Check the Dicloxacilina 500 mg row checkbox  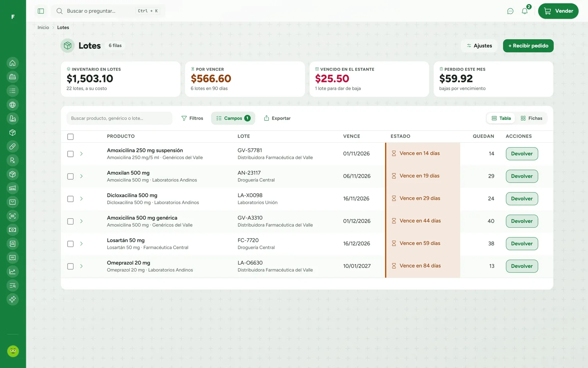[71, 199]
